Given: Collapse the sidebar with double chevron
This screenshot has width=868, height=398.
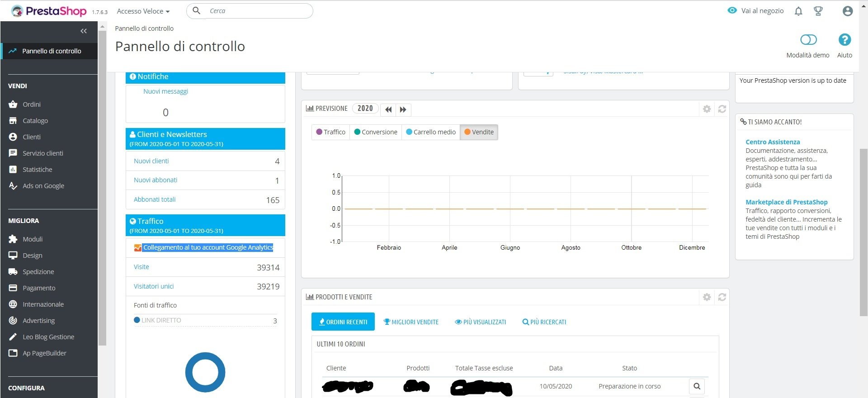Looking at the screenshot, I should [84, 31].
